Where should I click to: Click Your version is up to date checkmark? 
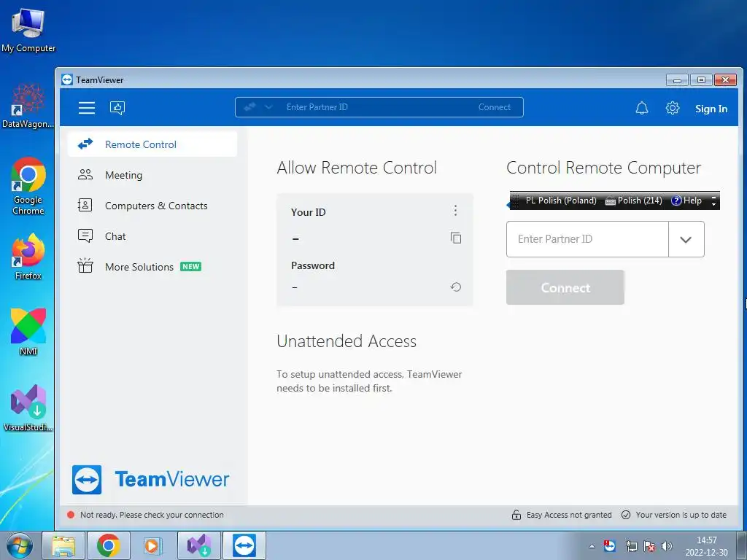[626, 515]
